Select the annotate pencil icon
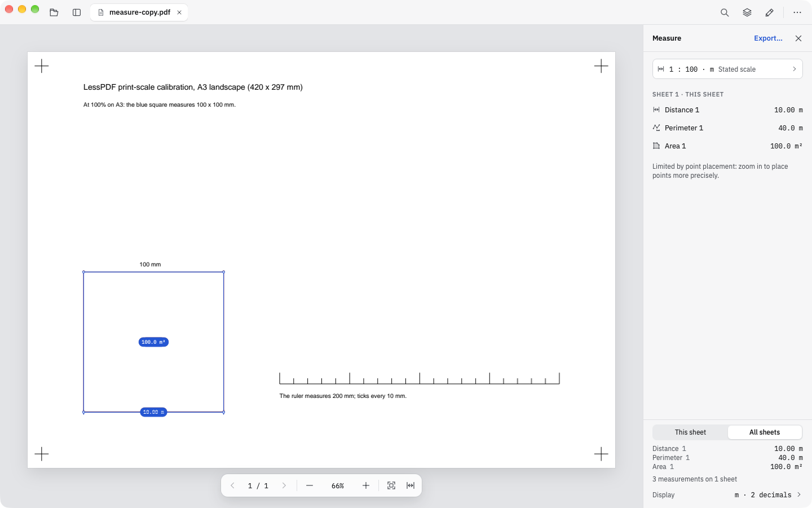 pyautogui.click(x=769, y=12)
